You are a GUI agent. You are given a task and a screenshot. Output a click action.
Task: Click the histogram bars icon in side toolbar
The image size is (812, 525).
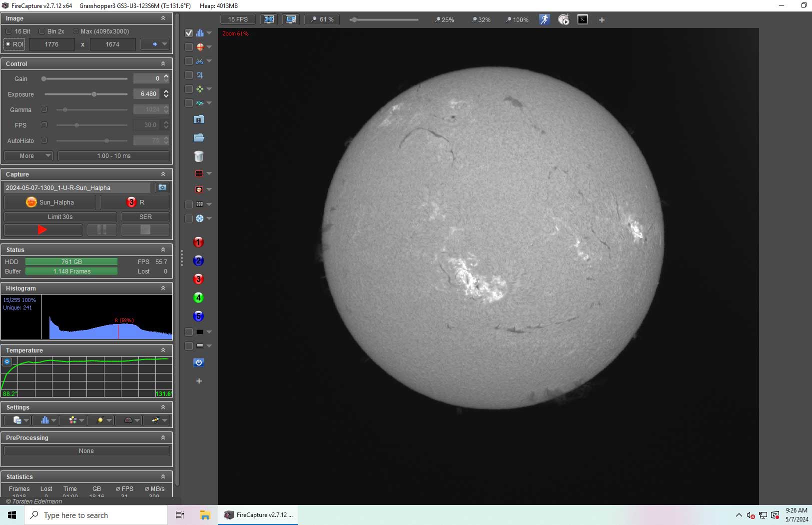coord(200,33)
